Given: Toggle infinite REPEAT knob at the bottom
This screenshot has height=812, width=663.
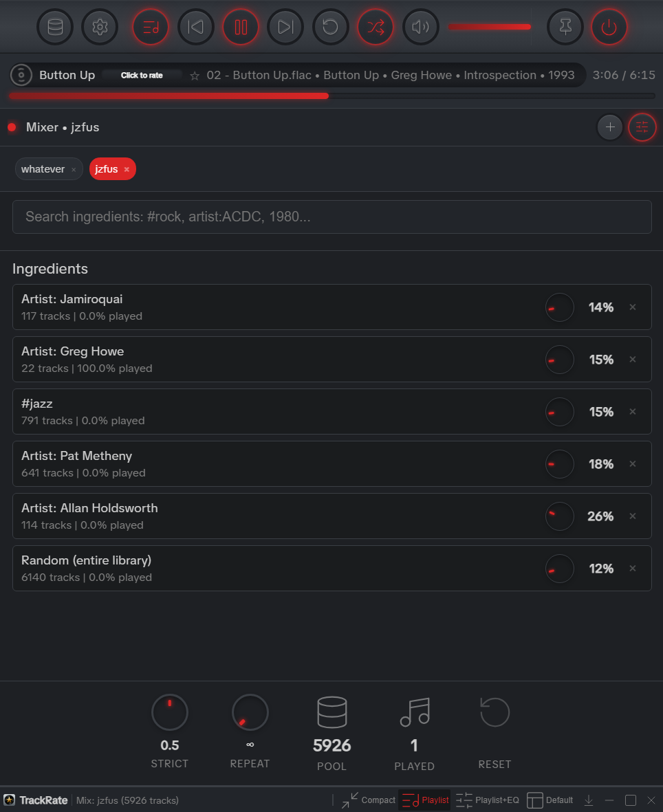Looking at the screenshot, I should click(250, 712).
